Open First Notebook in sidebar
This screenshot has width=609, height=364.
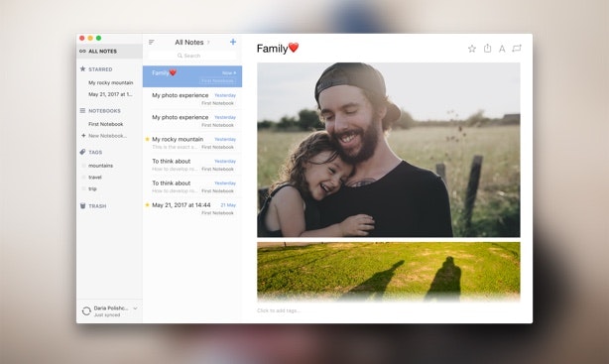point(106,124)
